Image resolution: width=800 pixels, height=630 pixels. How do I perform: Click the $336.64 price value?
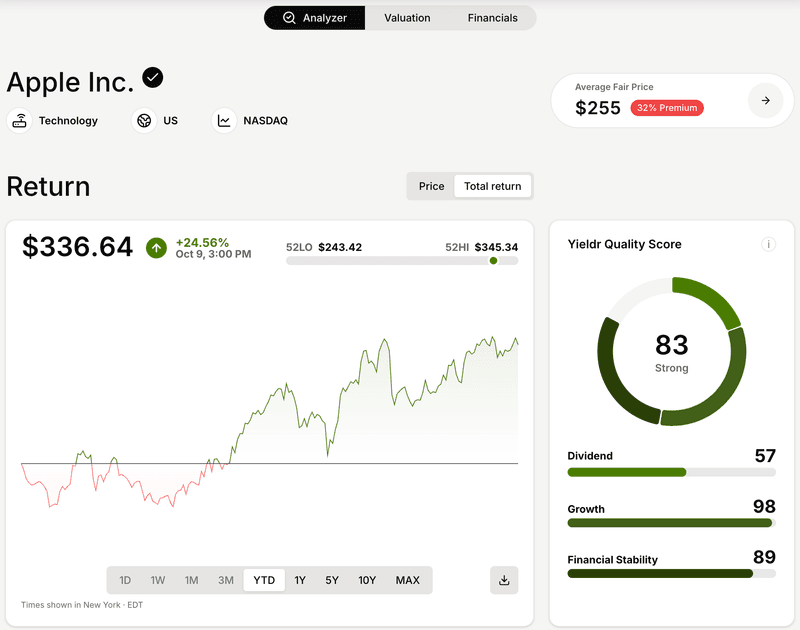click(x=78, y=247)
